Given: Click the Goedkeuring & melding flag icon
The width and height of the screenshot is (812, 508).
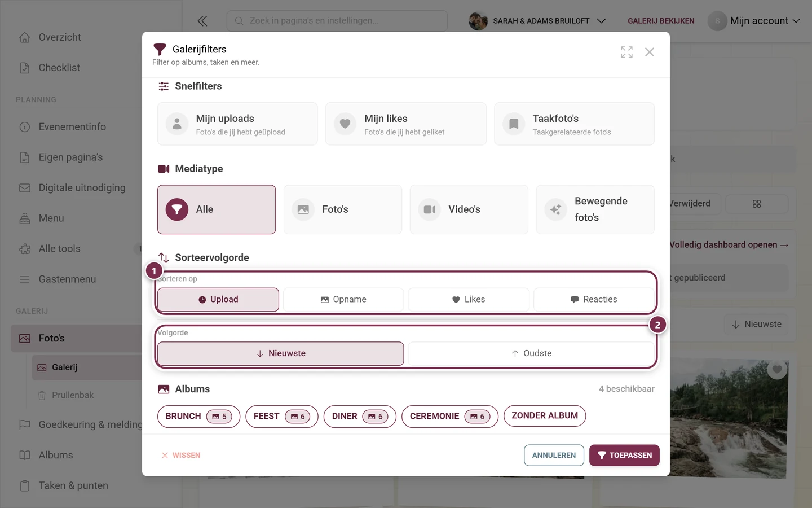Looking at the screenshot, I should pyautogui.click(x=25, y=424).
